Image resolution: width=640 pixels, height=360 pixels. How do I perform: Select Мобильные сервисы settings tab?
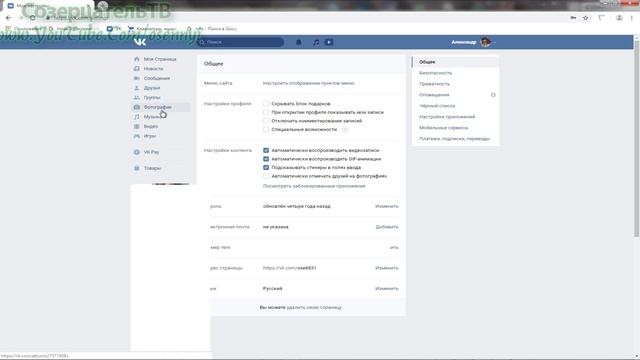point(456,128)
